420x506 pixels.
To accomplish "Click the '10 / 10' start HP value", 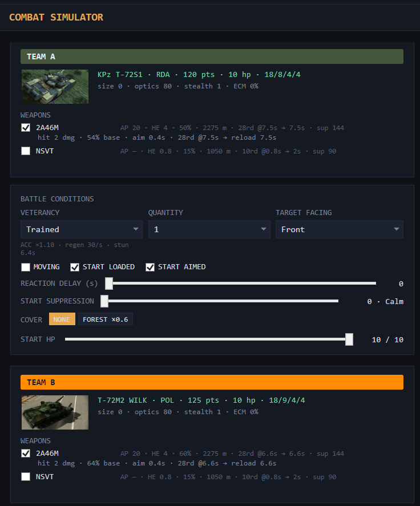I will [387, 339].
